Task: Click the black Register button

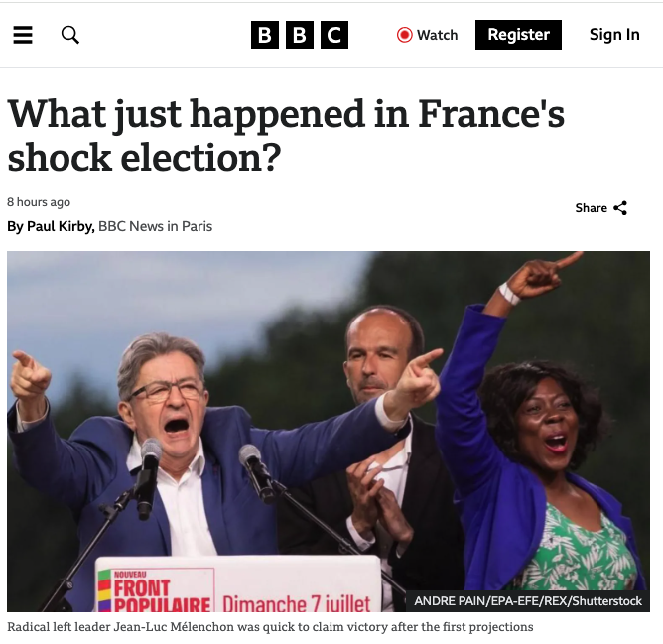Action: point(518,35)
